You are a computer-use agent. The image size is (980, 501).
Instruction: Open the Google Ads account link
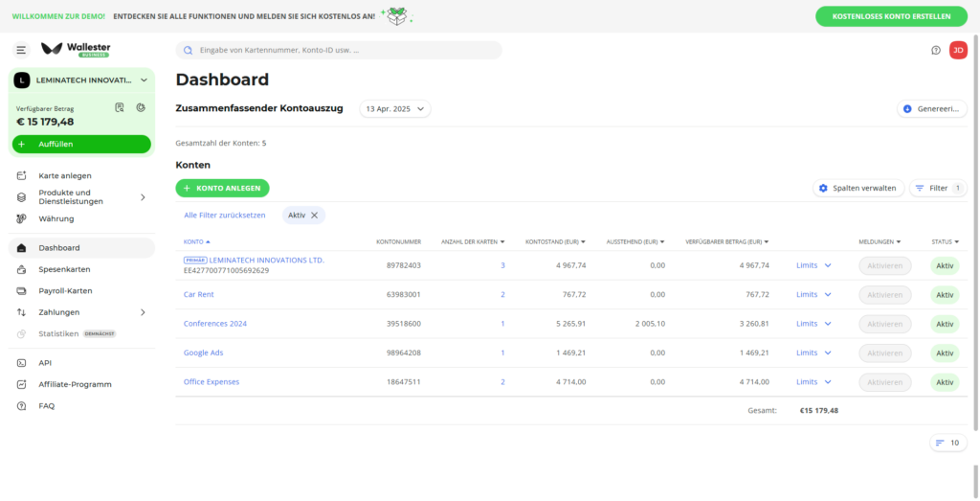(203, 353)
